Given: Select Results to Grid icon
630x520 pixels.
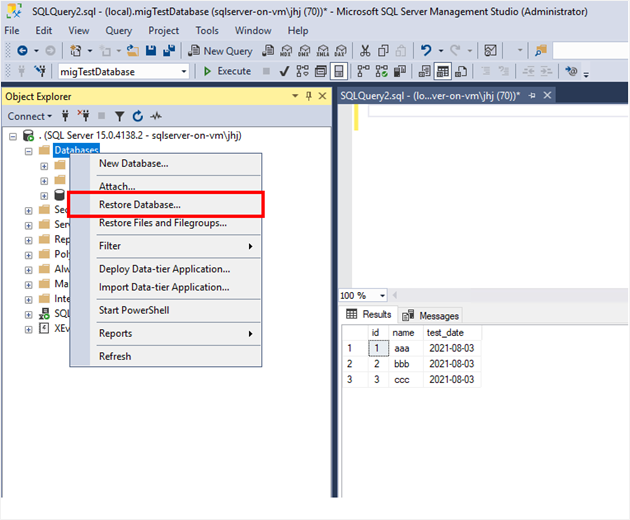Looking at the screenshot, I should pyautogui.click(x=443, y=72).
